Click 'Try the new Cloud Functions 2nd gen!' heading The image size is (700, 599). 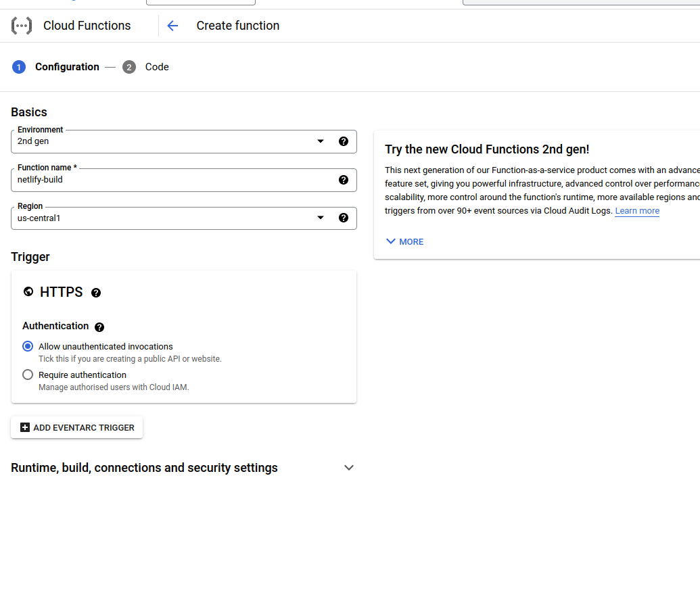(x=487, y=149)
